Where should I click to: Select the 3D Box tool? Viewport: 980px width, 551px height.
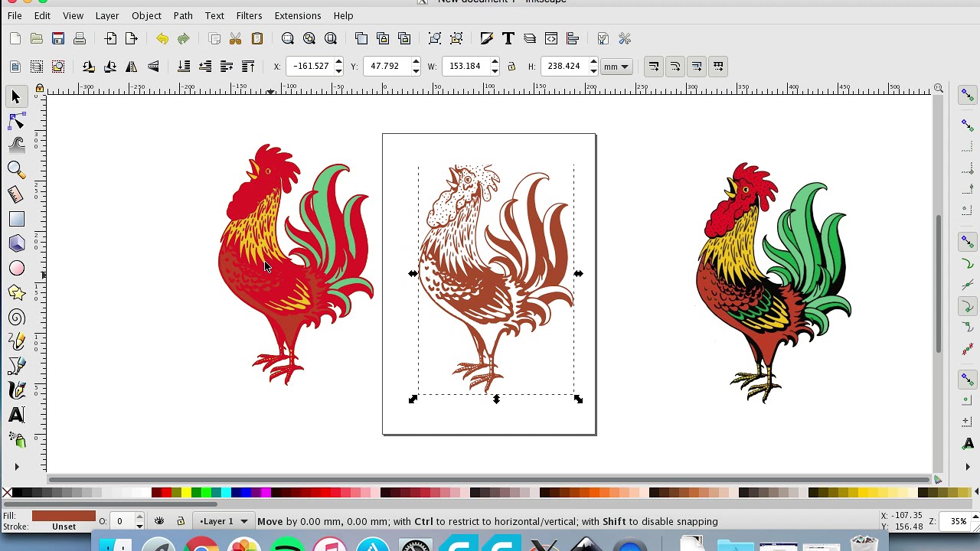click(x=16, y=244)
